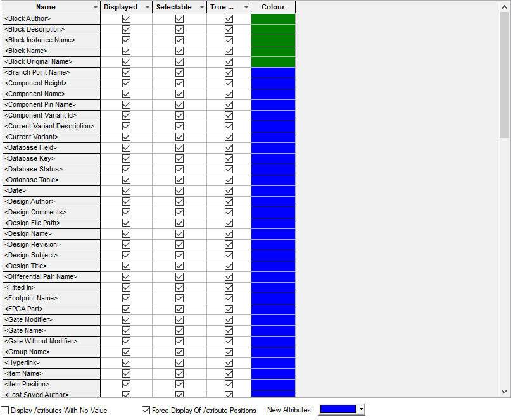Select the Footprint Name attribute row
Screen dimensions: 511x420
tap(50, 299)
